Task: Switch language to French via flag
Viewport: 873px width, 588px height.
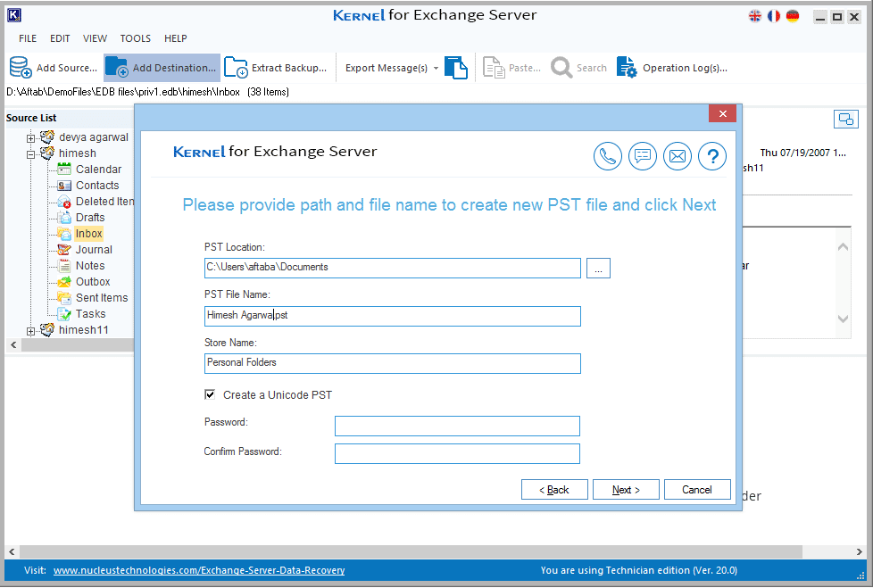Action: pos(774,16)
